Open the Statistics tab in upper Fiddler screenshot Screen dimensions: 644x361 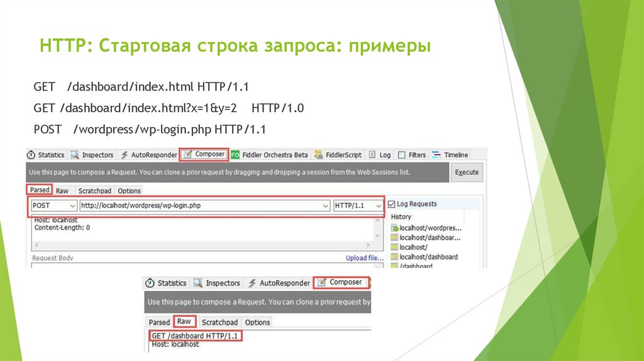46,155
